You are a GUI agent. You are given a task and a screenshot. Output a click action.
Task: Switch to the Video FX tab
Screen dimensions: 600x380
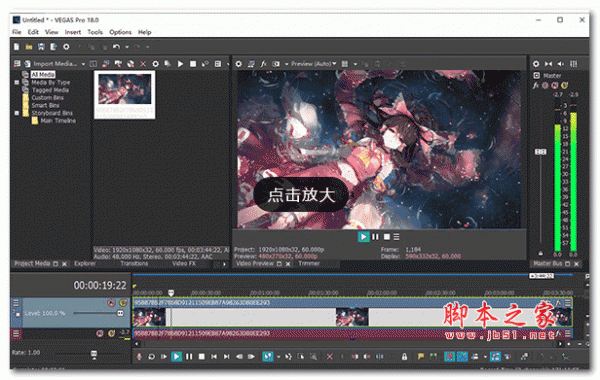[x=184, y=264]
